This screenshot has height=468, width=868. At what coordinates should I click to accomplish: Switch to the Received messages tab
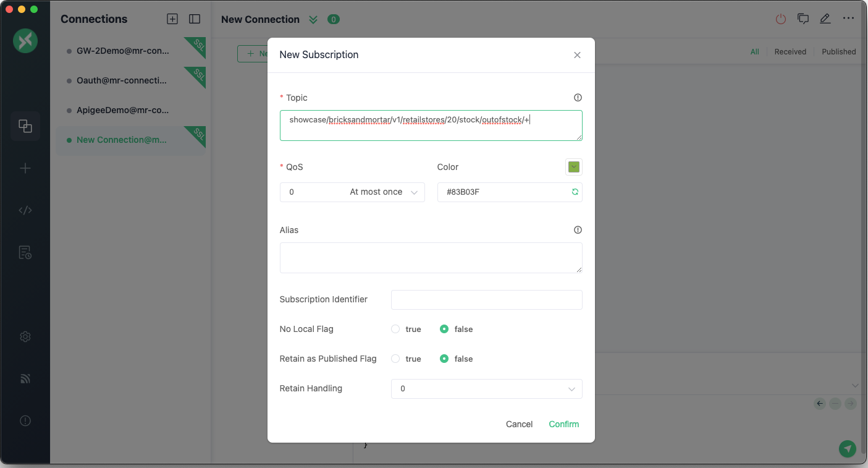coord(790,52)
